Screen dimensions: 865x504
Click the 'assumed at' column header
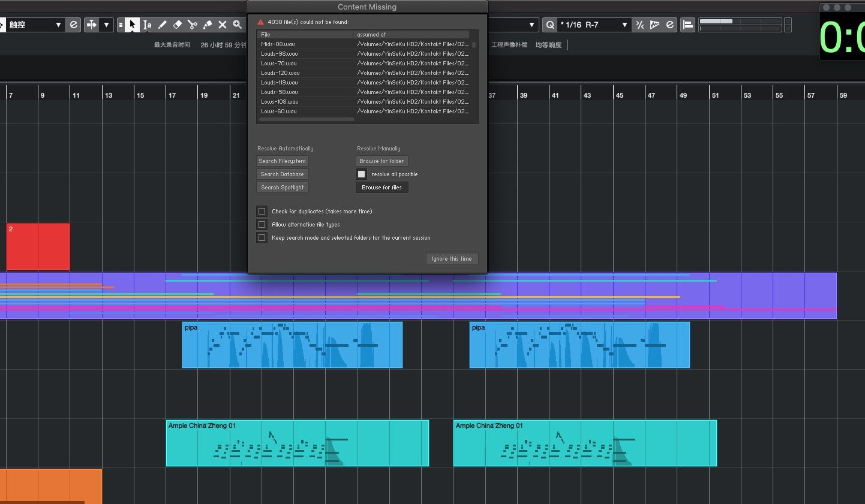click(x=412, y=34)
